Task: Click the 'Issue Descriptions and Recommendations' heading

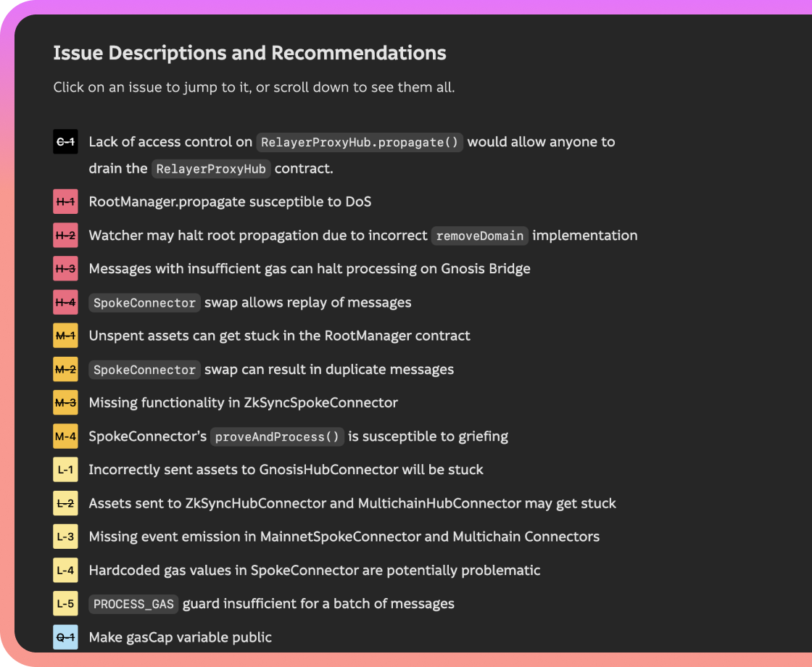Action: [x=249, y=53]
